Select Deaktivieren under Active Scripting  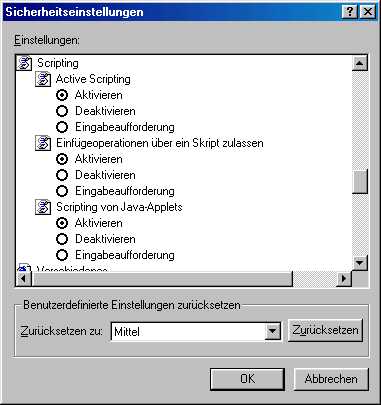(62, 111)
